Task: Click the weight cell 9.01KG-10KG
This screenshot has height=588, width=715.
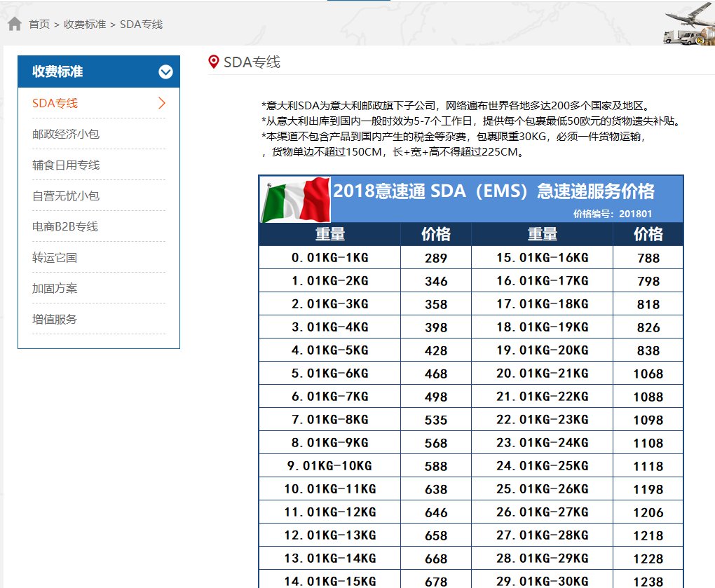Action: (330, 465)
